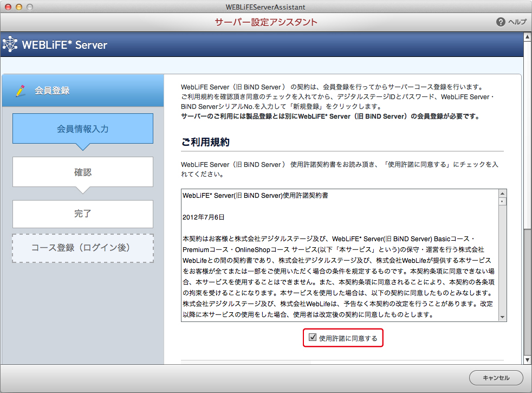Click the window close button
532x393 pixels.
point(8,7)
